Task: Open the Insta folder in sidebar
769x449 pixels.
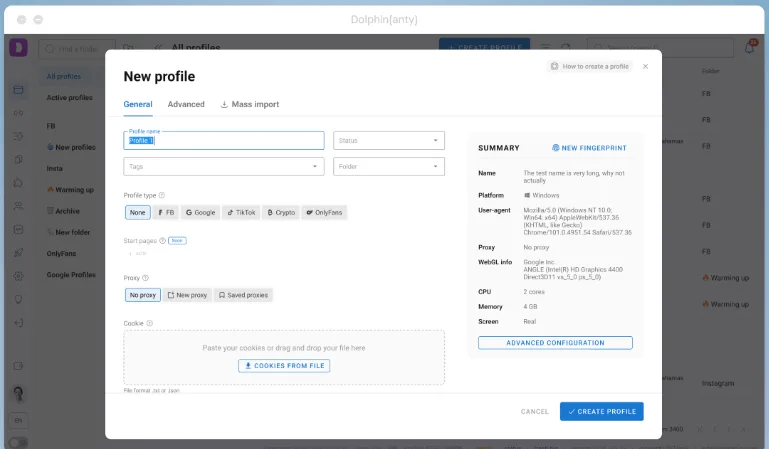Action: [54, 169]
